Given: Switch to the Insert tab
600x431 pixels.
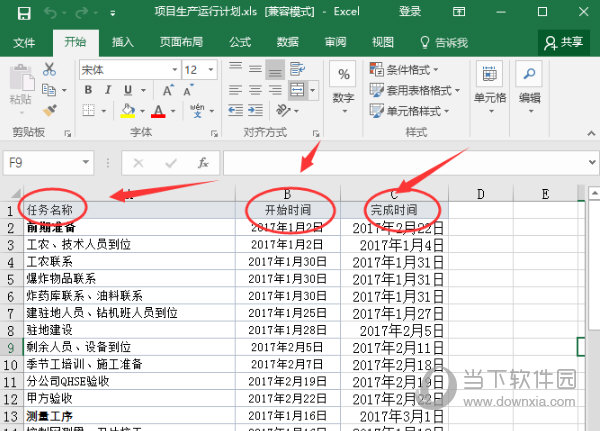Looking at the screenshot, I should 123,42.
